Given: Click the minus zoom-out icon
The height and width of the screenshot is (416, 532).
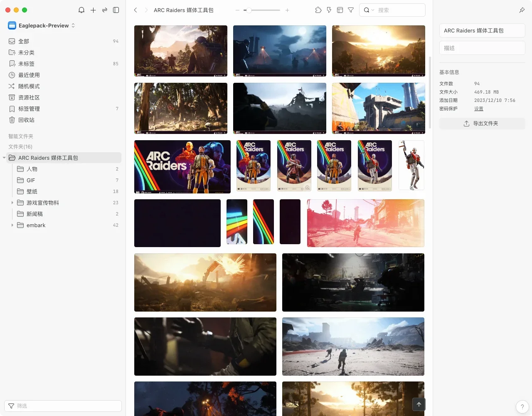Looking at the screenshot, I should coord(237,10).
